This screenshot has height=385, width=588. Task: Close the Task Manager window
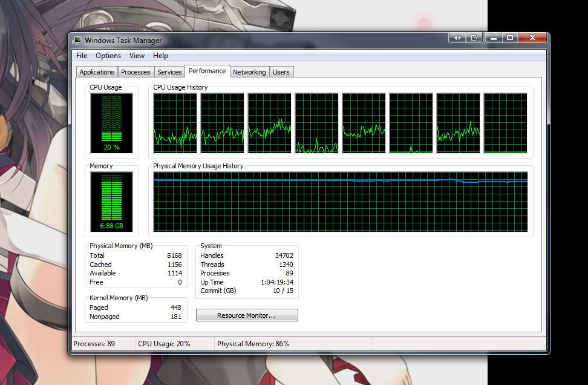tap(532, 38)
